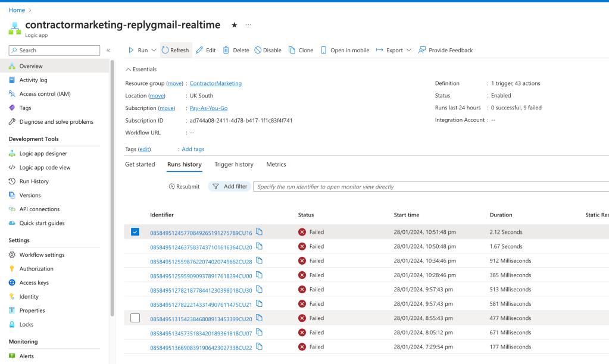The image size is (609, 364).
Task: Click move link for Subscription
Action: [x=167, y=108]
